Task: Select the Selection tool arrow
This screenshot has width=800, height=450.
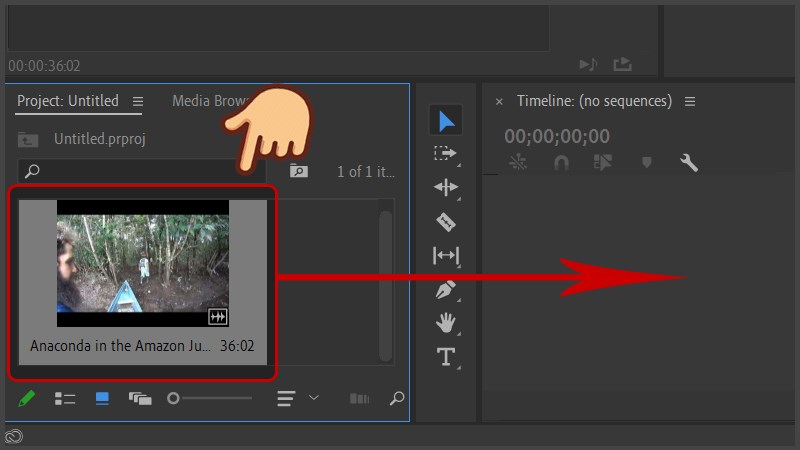Action: point(446,121)
